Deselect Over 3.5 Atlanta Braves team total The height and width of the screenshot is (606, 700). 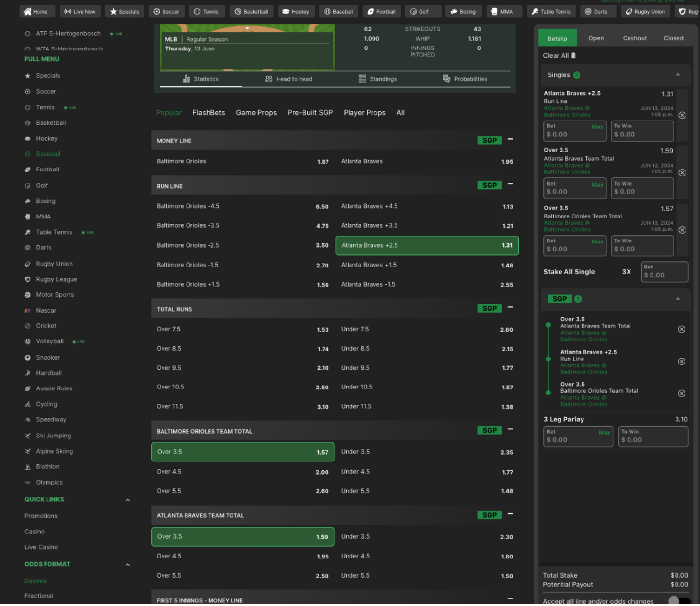(243, 537)
